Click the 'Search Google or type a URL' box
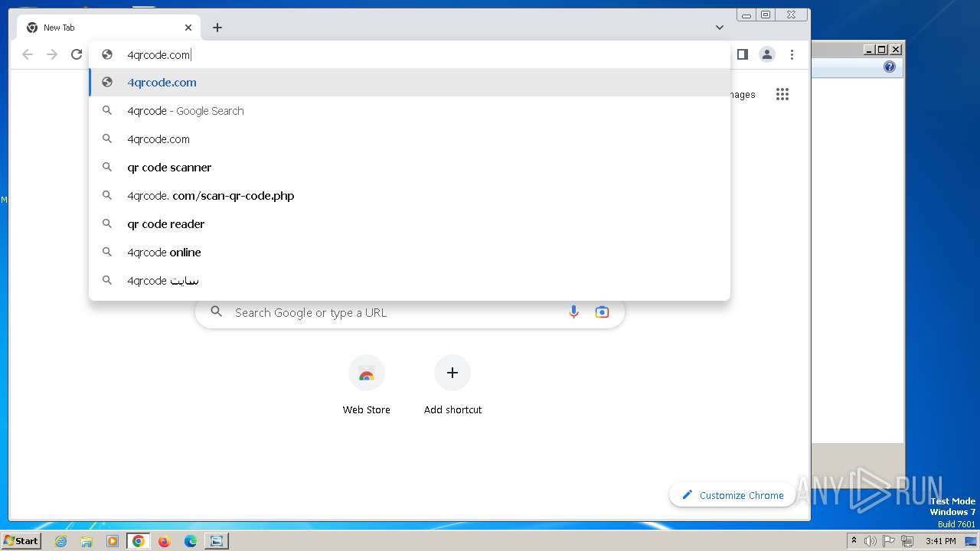The width and height of the screenshot is (980, 551). pyautogui.click(x=410, y=312)
